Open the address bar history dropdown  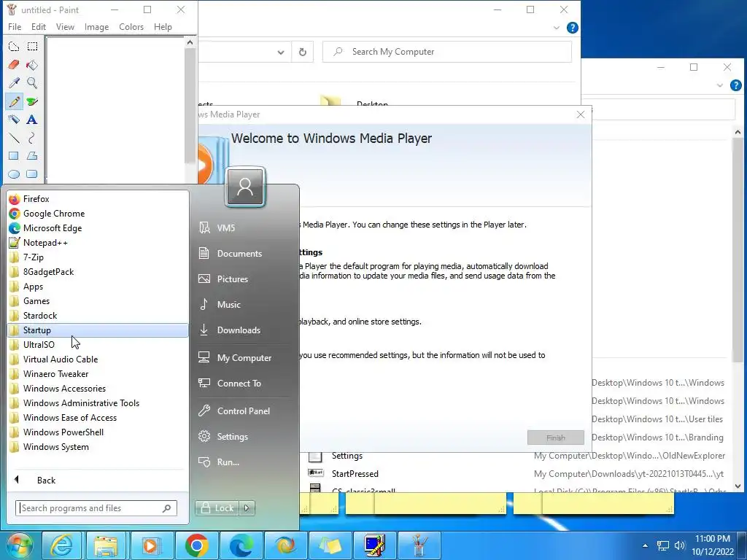pyautogui.click(x=281, y=52)
